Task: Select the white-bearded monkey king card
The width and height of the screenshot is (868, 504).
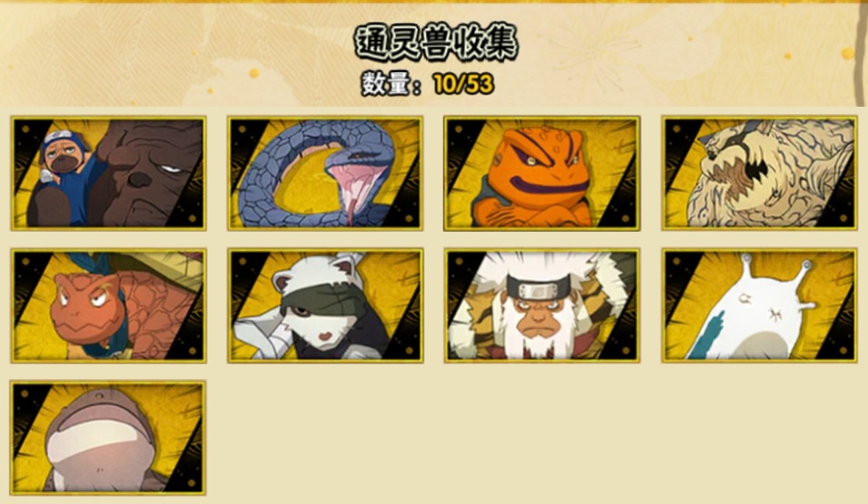Action: coord(542,306)
